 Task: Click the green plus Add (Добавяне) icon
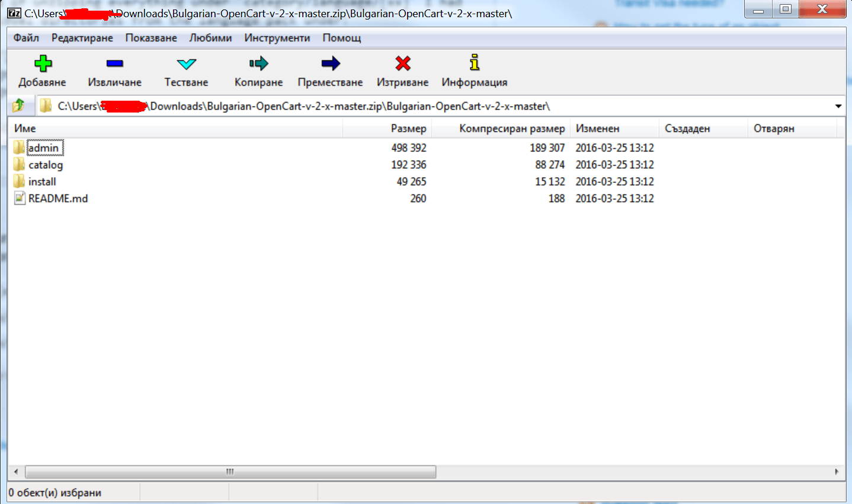(43, 63)
